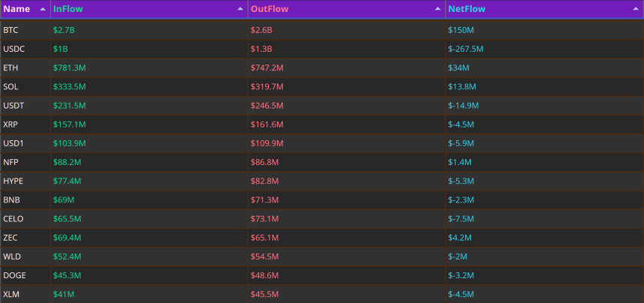644x303 pixels.
Task: Sort table by Name column header
Action: (16, 9)
